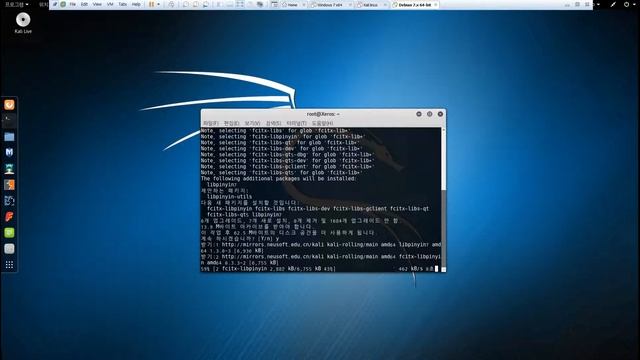Open the 도움말(H) menu in the terminal
Screen dimensions: 640x360
[322, 123]
